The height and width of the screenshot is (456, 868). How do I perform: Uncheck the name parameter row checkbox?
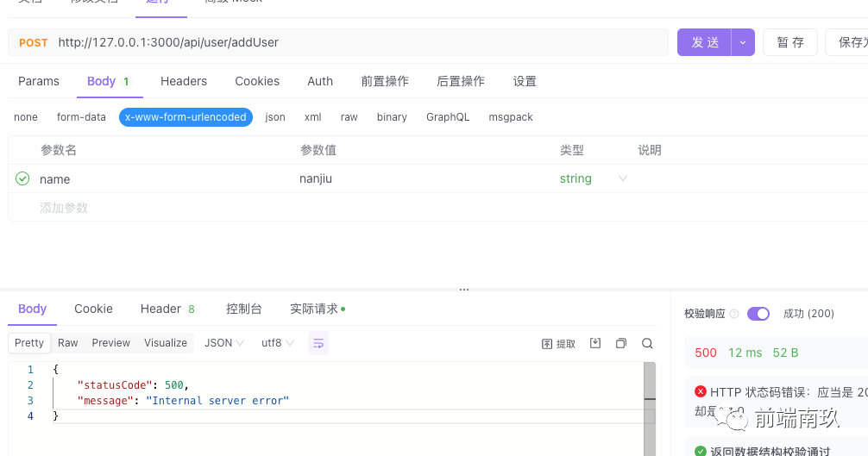[x=22, y=178]
